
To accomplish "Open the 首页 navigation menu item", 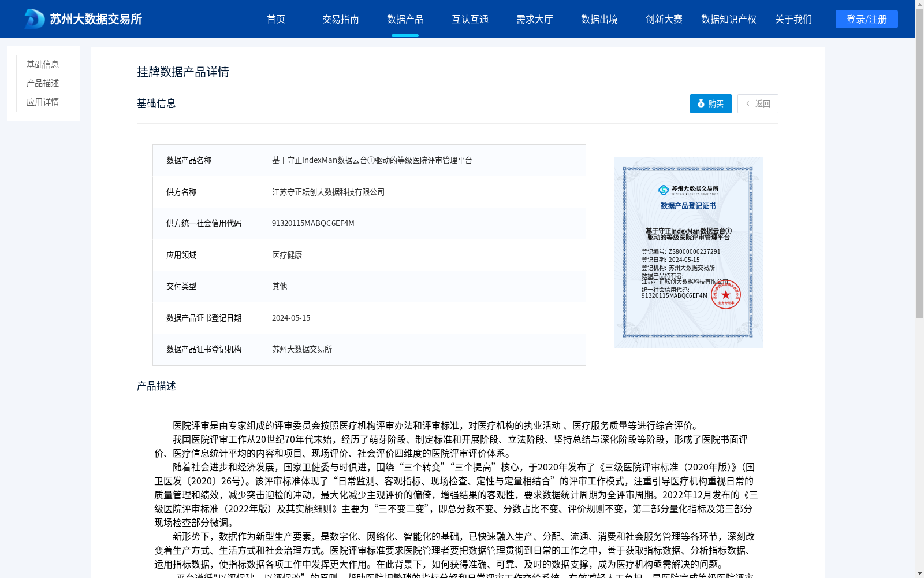I will coord(276,19).
